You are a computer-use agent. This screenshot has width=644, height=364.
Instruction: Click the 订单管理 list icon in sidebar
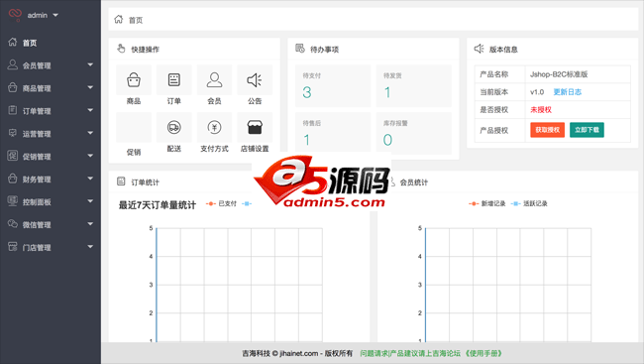(13, 110)
